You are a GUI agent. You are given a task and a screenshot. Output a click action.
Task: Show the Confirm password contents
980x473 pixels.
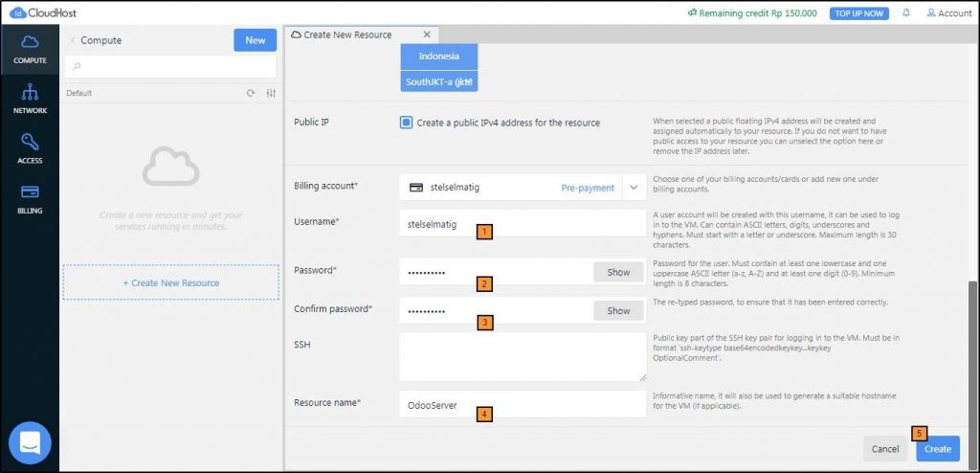(x=618, y=311)
